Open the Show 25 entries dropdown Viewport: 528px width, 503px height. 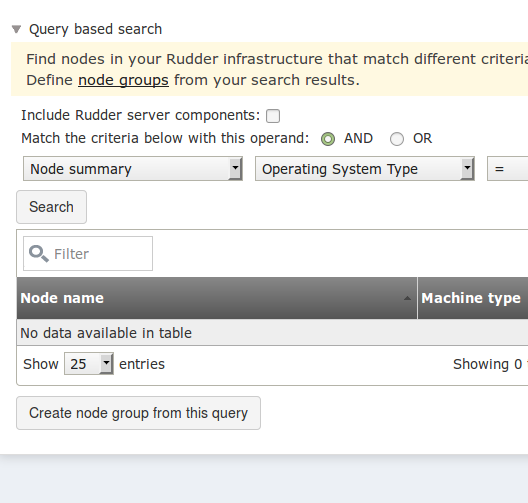point(89,364)
